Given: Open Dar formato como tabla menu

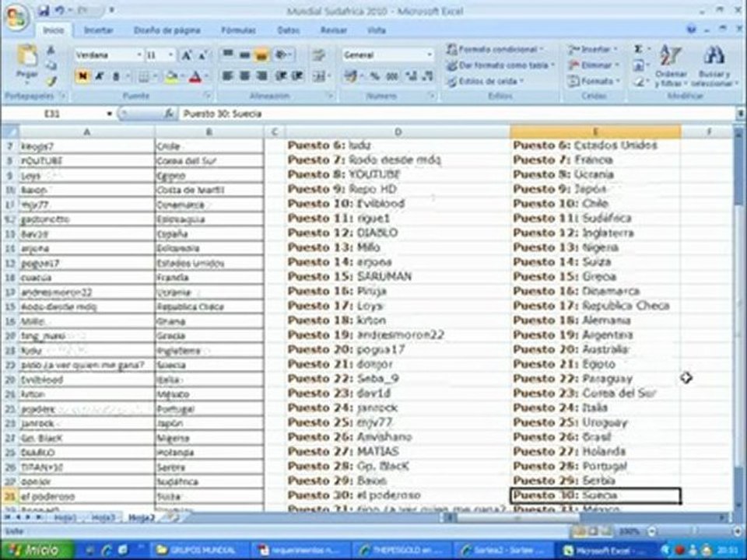Looking at the screenshot, I should (x=500, y=65).
